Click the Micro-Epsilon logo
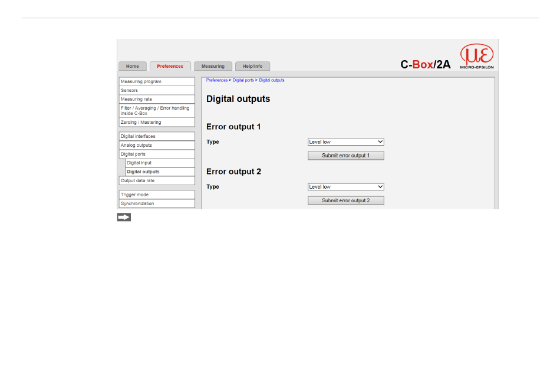This screenshot has width=560, height=392. tap(477, 57)
